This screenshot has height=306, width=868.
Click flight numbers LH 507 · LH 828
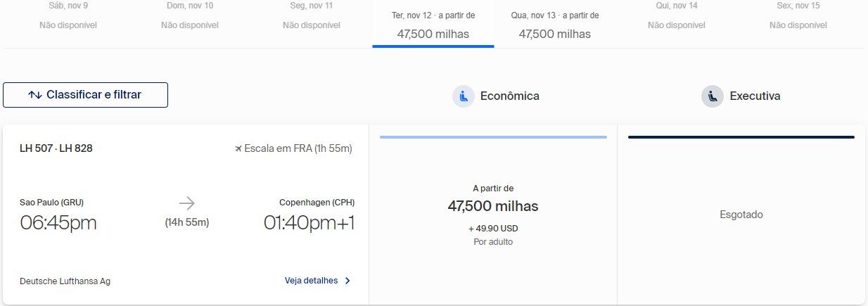[x=56, y=148]
